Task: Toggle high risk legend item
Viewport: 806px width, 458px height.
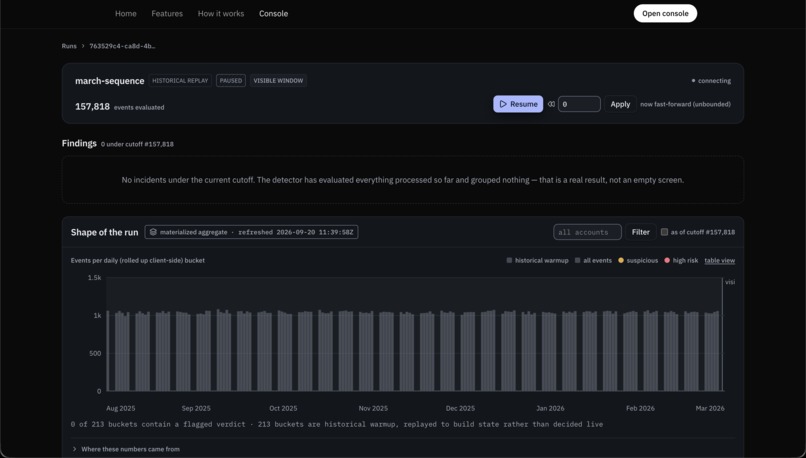Action: click(681, 261)
